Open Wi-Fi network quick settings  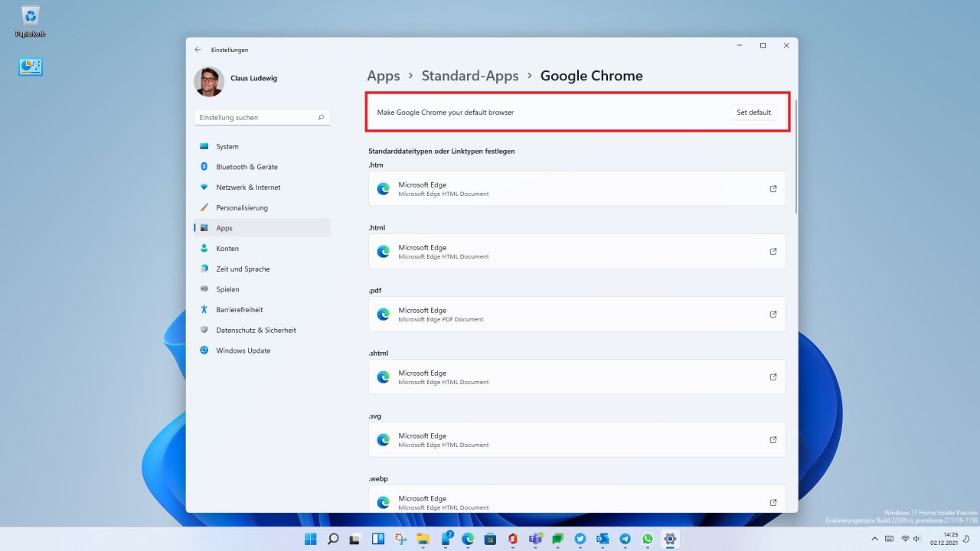905,539
